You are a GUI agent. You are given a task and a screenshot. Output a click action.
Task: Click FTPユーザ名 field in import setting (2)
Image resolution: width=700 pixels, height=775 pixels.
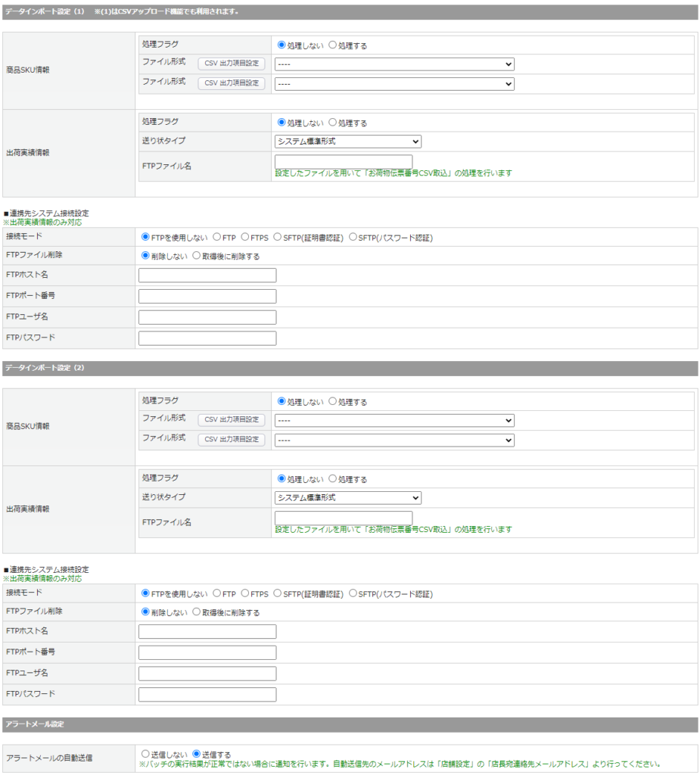click(207, 674)
